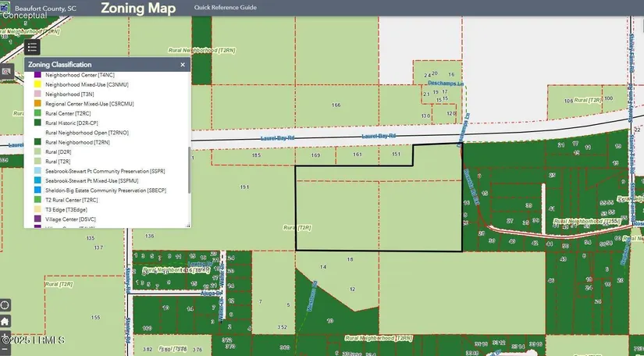644x356 pixels.
Task: Select Sheldon-Big Estate Community Preservation entry
Action: coord(105,190)
